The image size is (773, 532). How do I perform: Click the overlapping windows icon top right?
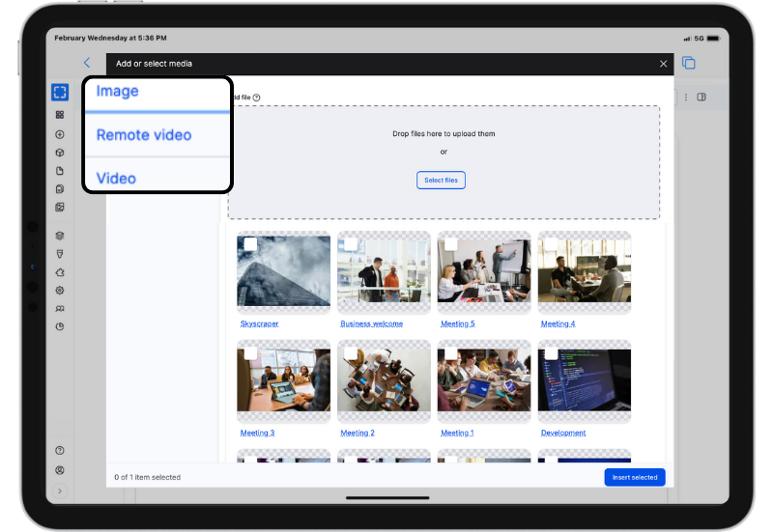(x=688, y=64)
